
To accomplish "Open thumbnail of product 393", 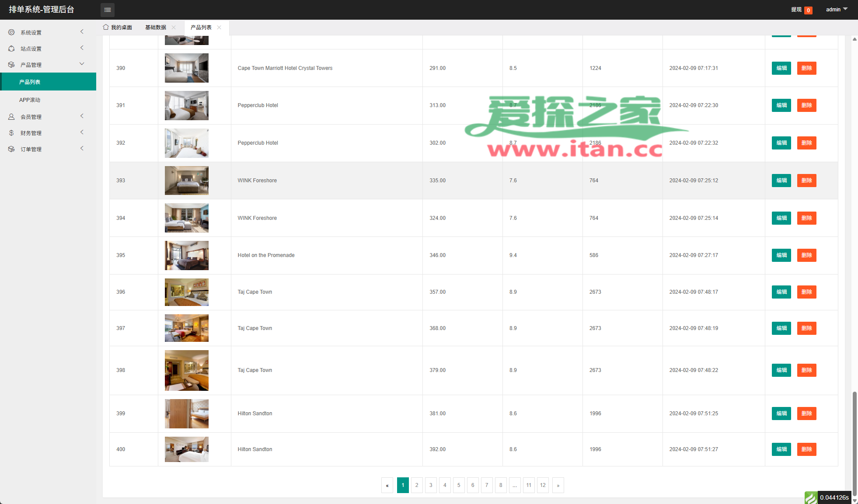I will (187, 181).
